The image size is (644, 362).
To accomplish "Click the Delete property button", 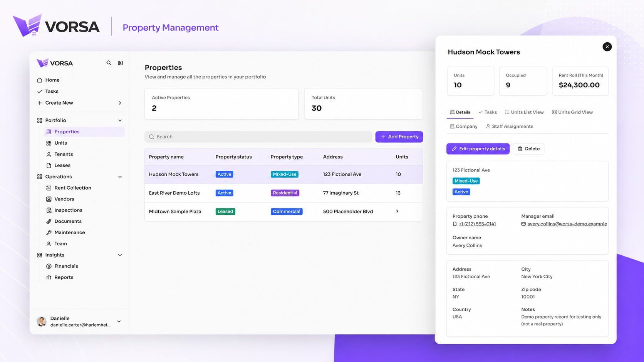I will point(528,148).
